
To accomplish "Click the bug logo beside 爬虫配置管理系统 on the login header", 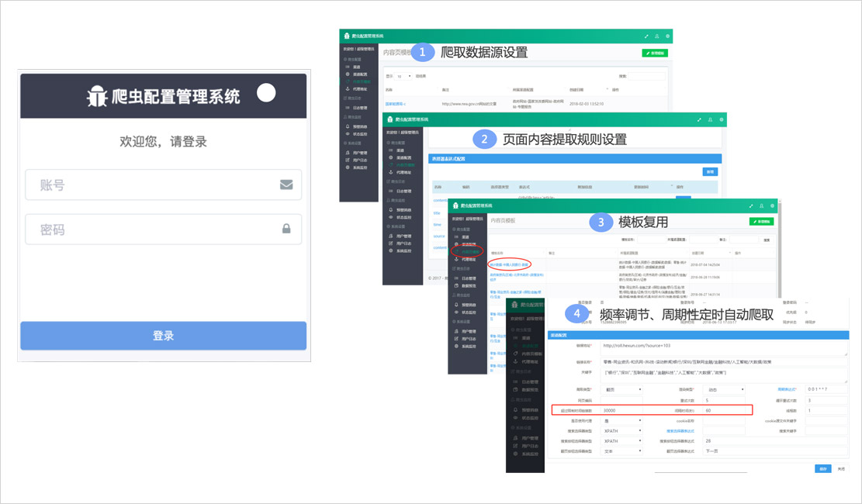I will (97, 96).
